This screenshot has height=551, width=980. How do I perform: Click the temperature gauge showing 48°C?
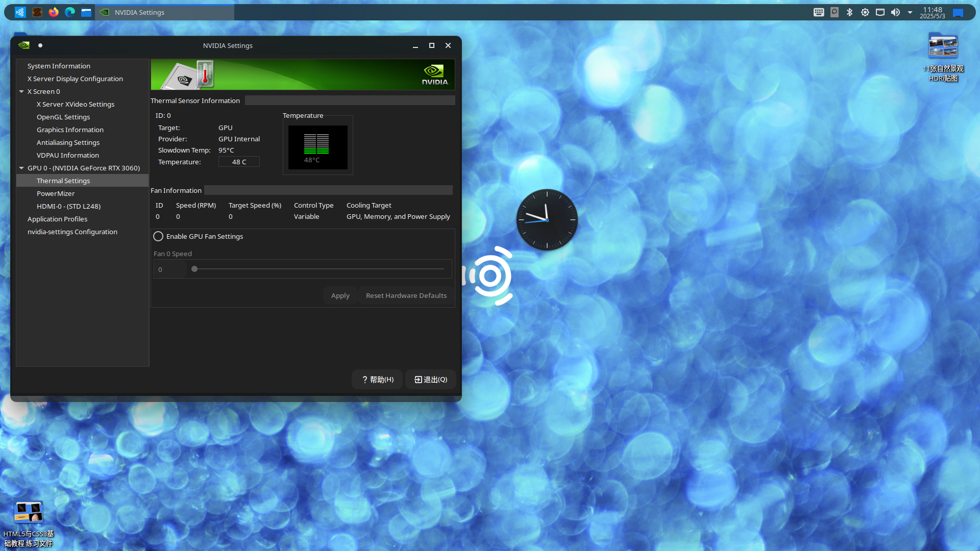pos(317,147)
